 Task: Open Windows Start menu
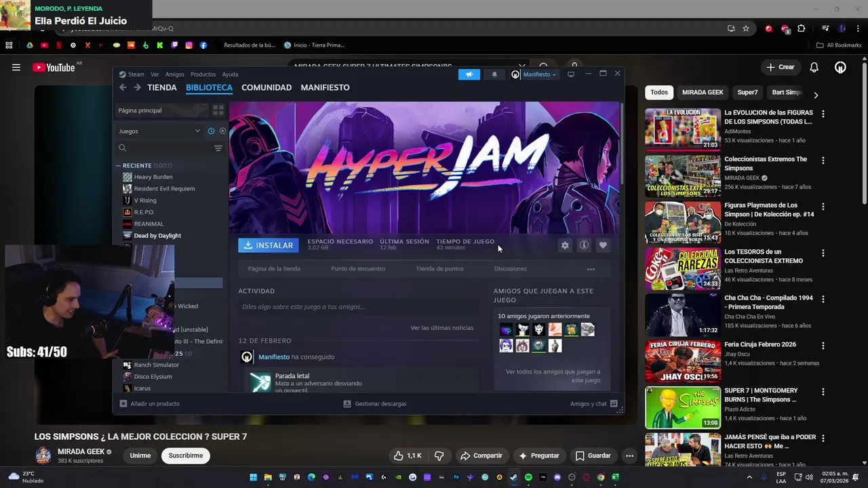[x=253, y=477]
